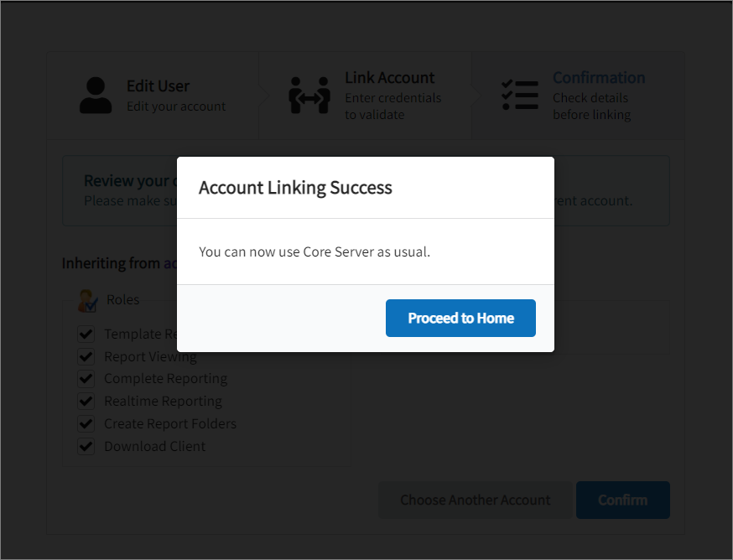The image size is (733, 560).
Task: Uncheck Create Report Folders
Action: point(86,423)
